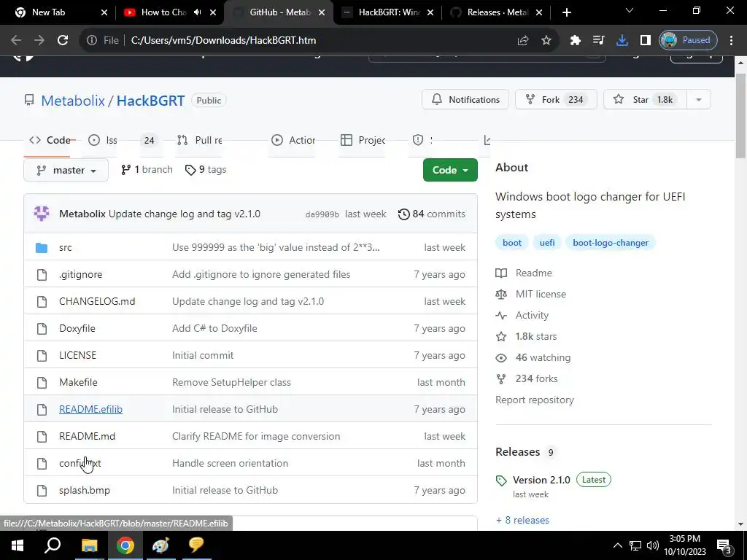This screenshot has width=747, height=560.
Task: Open the Paused profile avatar button
Action: (688, 41)
